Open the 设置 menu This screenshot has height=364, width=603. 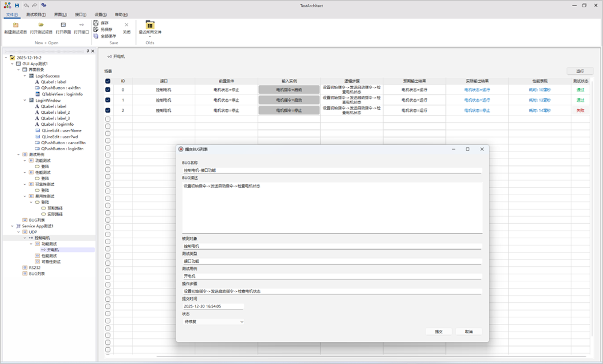point(100,14)
